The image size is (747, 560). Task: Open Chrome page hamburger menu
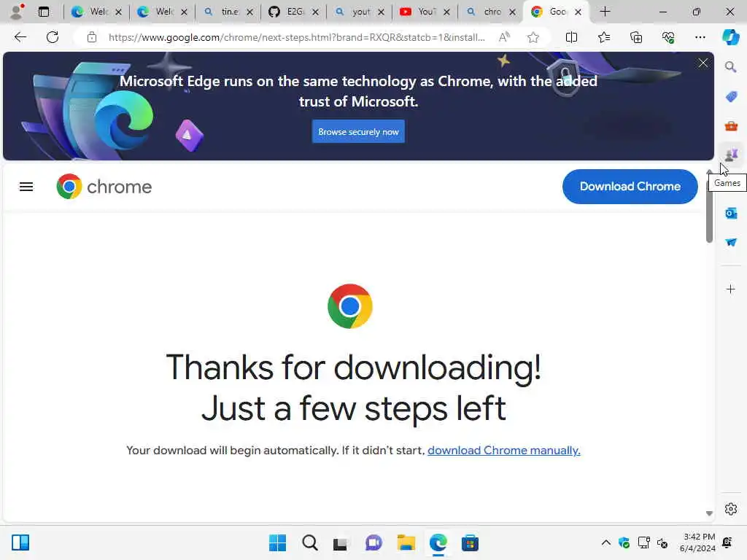click(x=26, y=187)
